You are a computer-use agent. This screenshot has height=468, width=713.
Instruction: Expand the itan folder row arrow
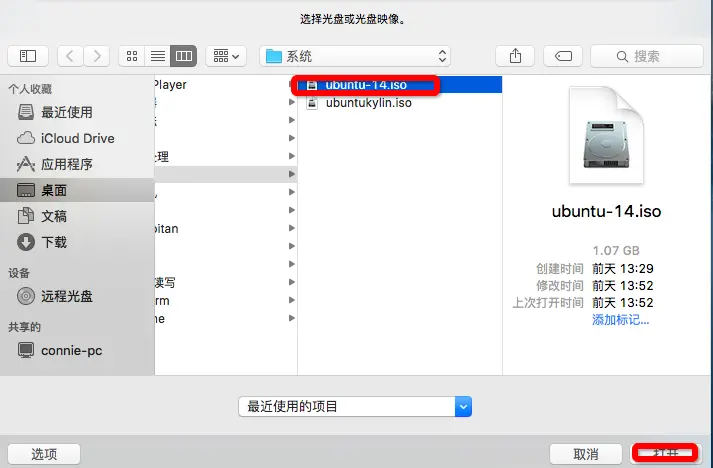pos(291,228)
